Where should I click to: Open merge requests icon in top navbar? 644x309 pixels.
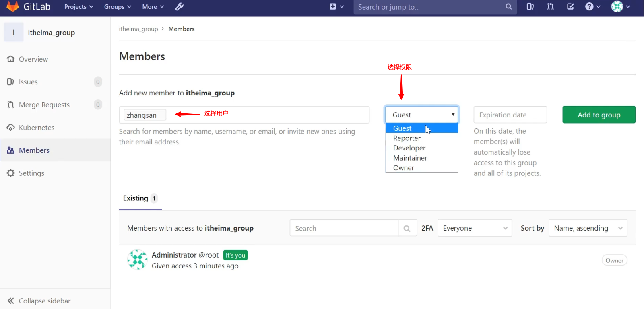(550, 6)
